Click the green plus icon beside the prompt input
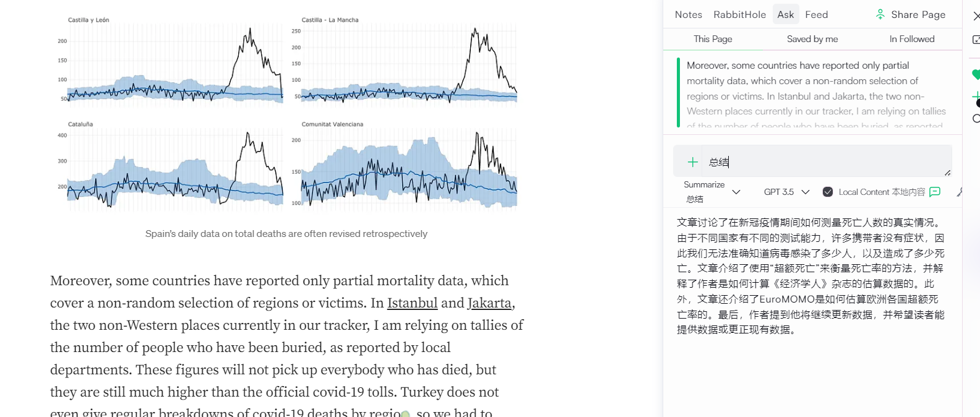 click(x=693, y=162)
